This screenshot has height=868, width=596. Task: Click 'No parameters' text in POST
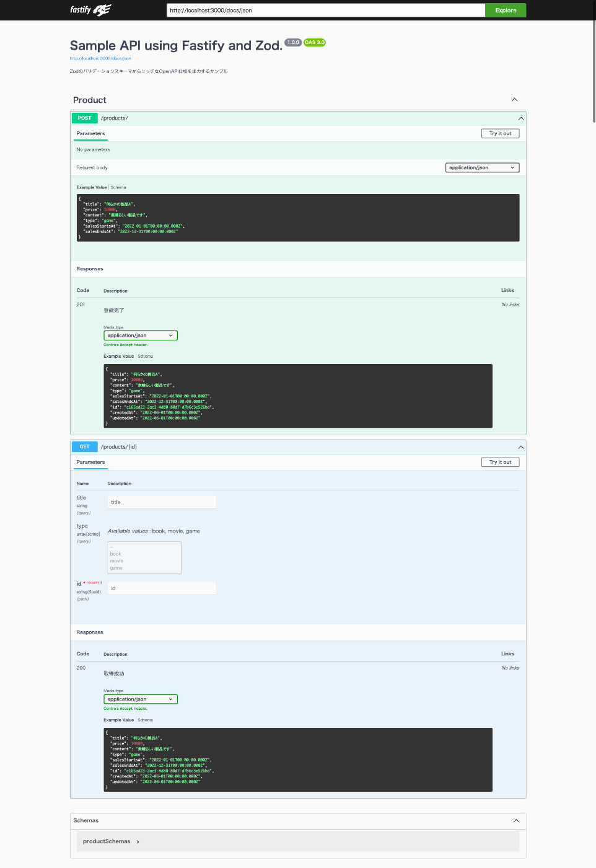point(93,149)
